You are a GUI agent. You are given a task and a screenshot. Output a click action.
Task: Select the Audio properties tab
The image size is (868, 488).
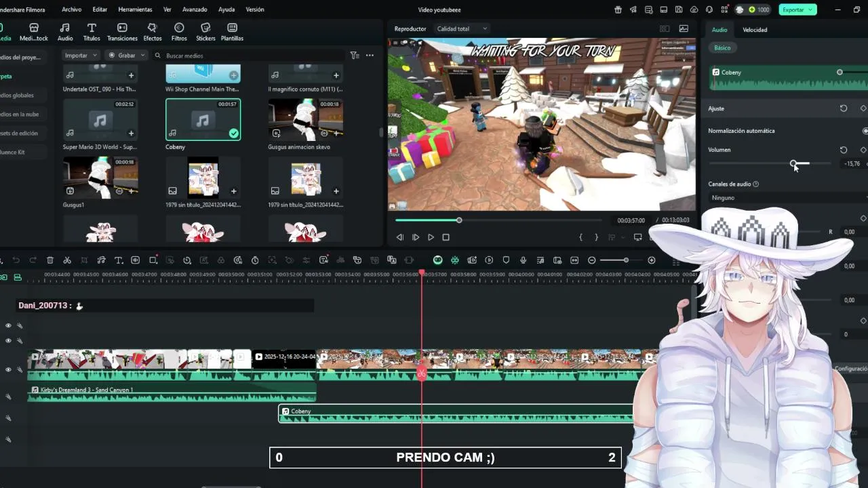coord(719,30)
